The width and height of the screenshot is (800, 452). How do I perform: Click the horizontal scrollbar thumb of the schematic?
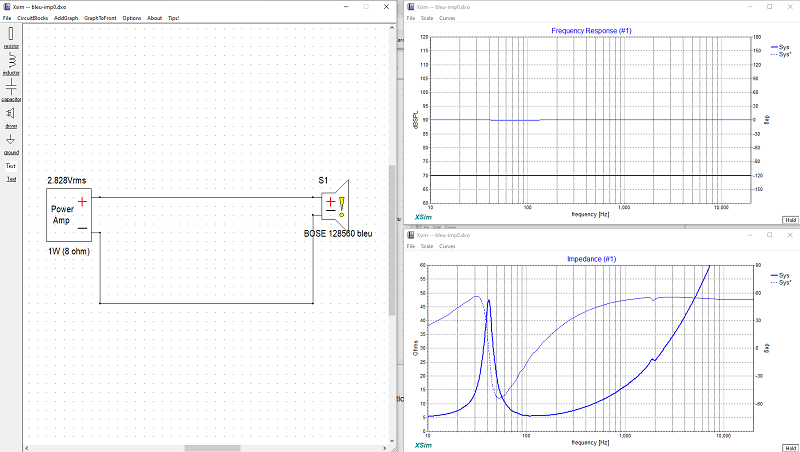click(212, 448)
